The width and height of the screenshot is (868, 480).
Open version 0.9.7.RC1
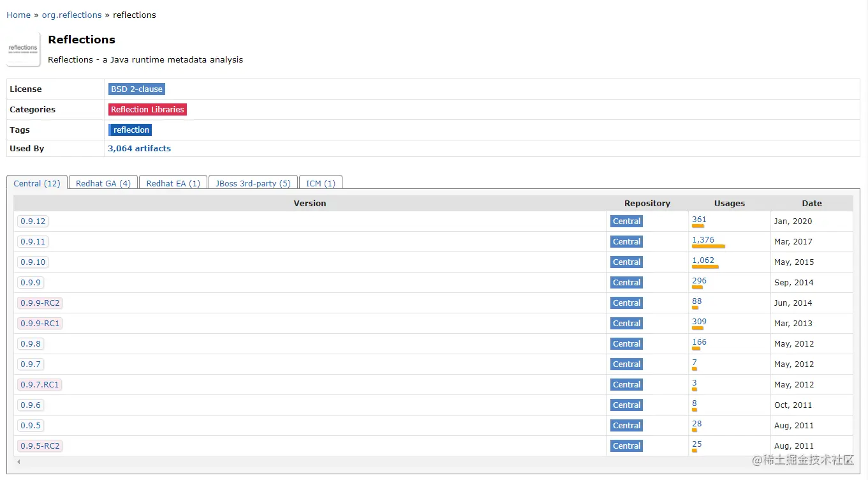(40, 385)
